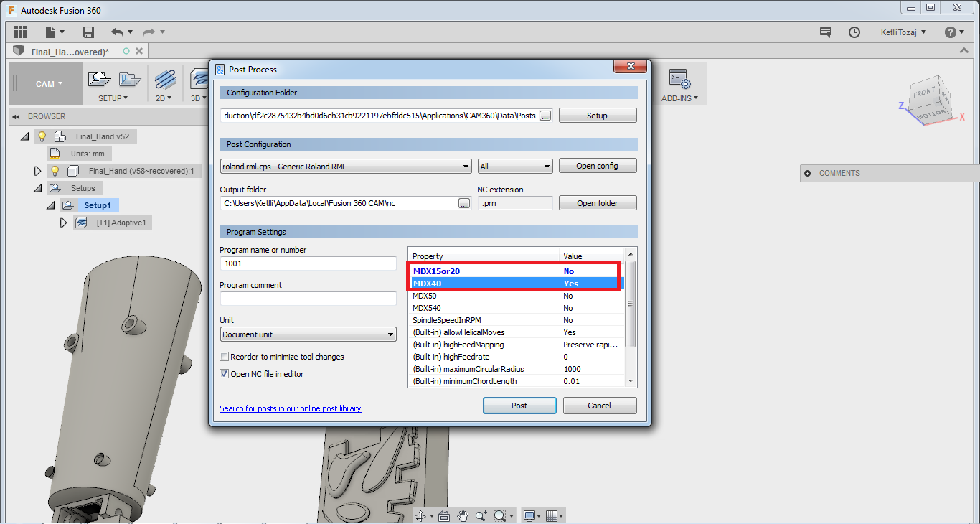Select the Zoom magnifier tool
Image resolution: width=980 pixels, height=524 pixels.
481,515
